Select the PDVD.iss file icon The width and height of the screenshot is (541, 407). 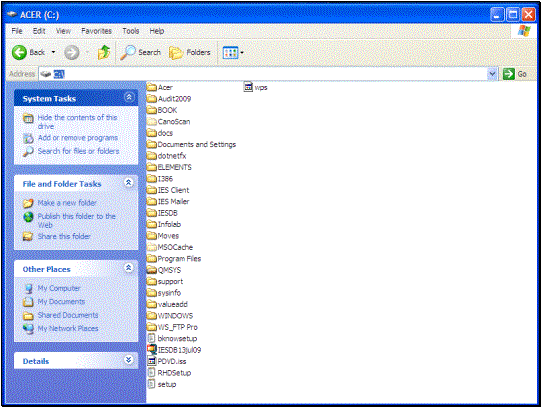(x=151, y=361)
